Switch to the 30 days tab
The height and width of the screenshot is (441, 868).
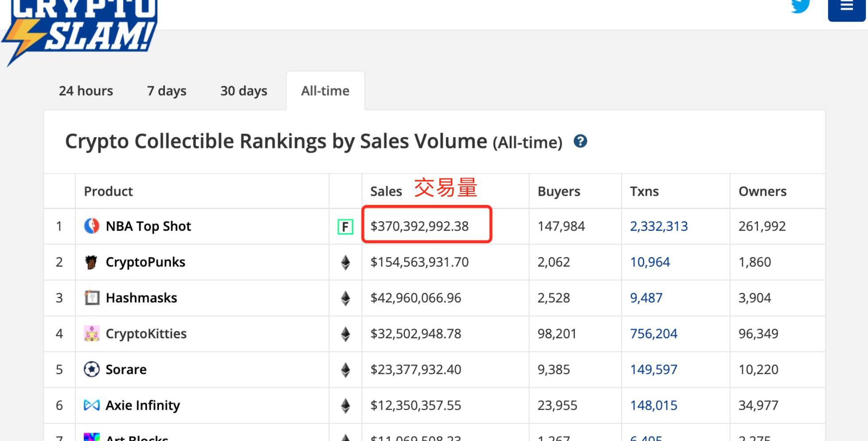point(244,91)
